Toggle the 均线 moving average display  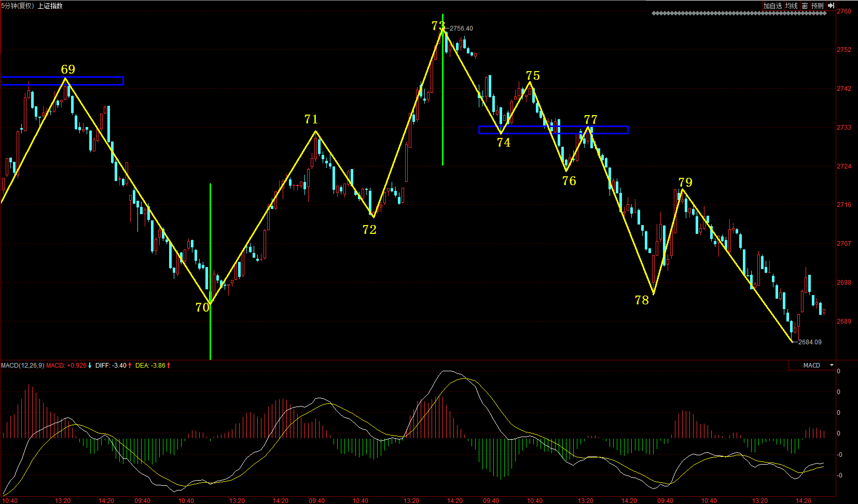pyautogui.click(x=791, y=6)
